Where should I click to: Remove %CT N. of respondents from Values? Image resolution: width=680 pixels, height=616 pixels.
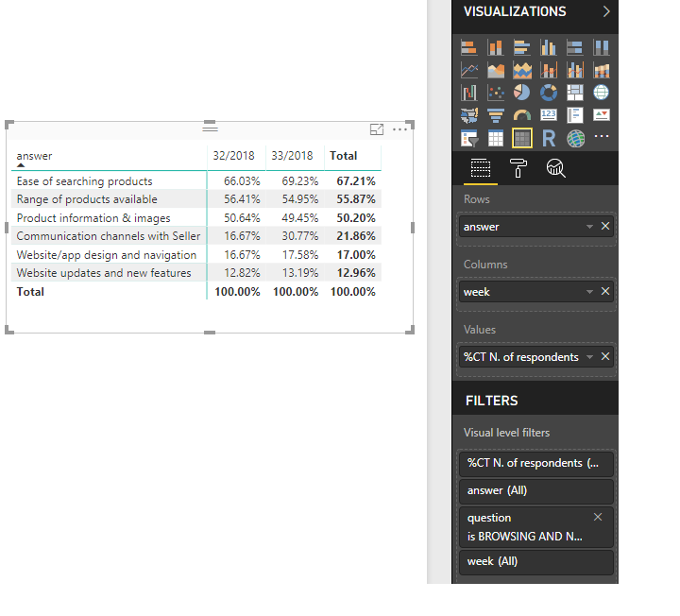(605, 356)
